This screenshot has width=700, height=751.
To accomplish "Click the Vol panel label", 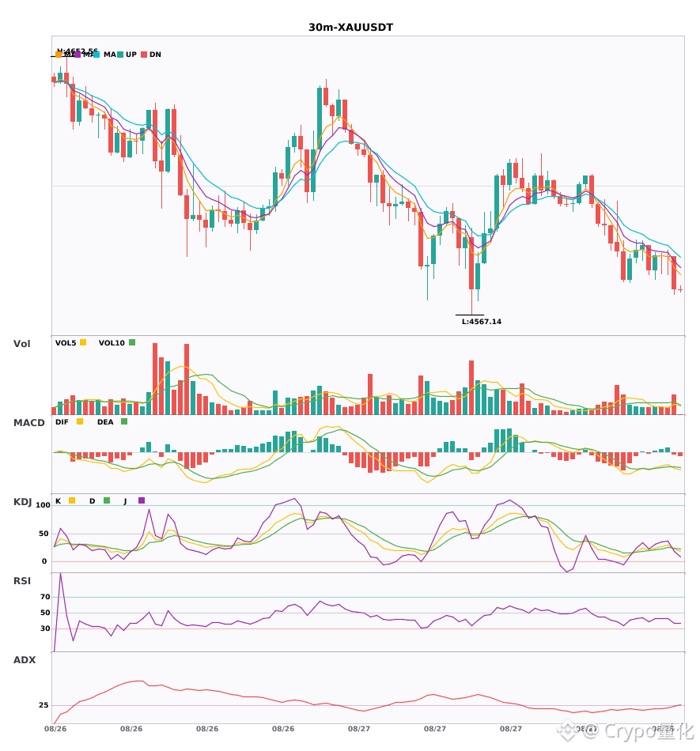I will point(21,344).
